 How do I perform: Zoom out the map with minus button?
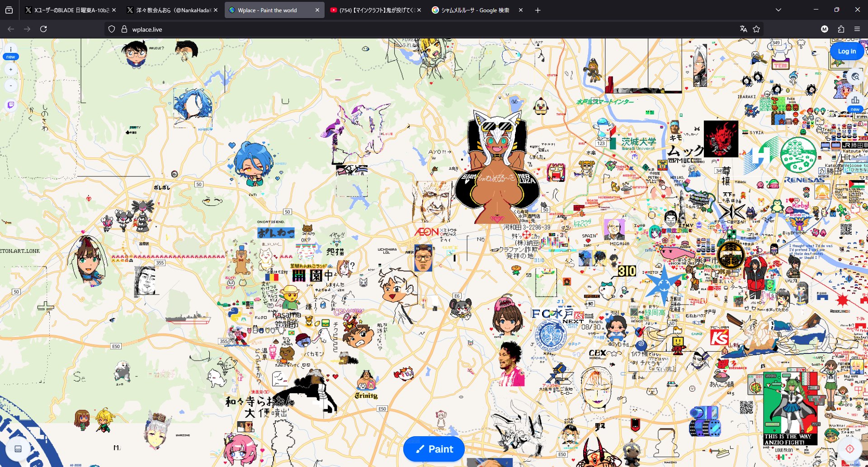pyautogui.click(x=11, y=86)
